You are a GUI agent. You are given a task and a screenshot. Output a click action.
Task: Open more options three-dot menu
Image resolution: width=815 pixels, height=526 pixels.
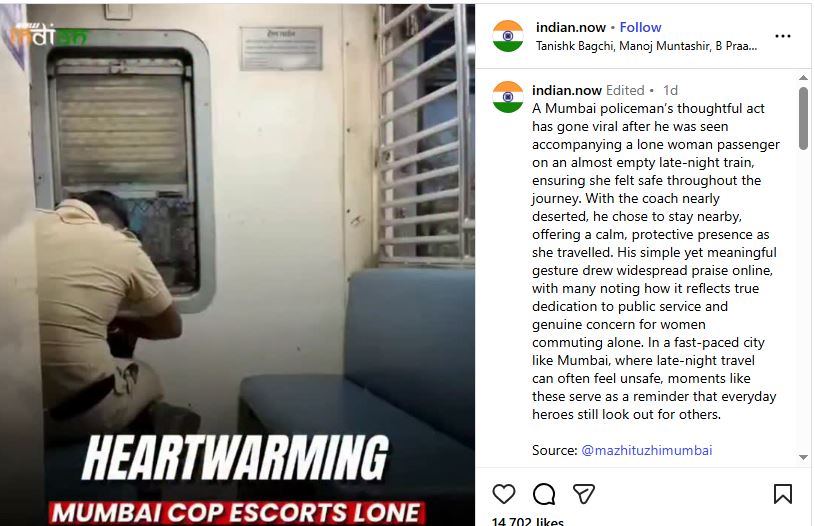[x=782, y=36]
